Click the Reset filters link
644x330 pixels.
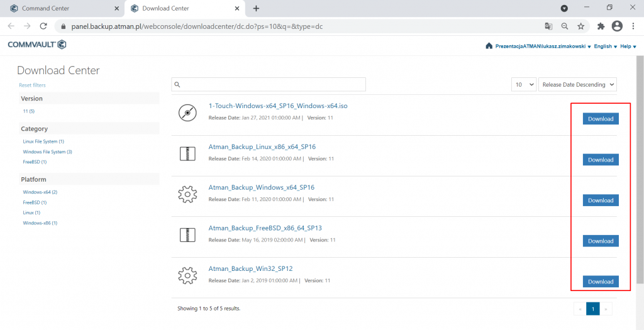(x=33, y=85)
